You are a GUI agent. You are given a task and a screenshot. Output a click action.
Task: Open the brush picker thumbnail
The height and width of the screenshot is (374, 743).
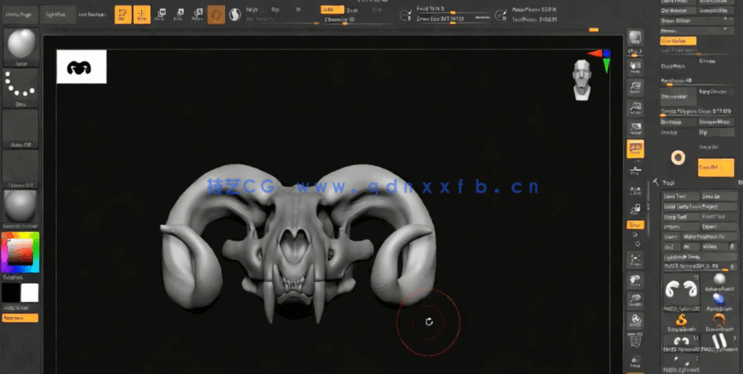21,47
